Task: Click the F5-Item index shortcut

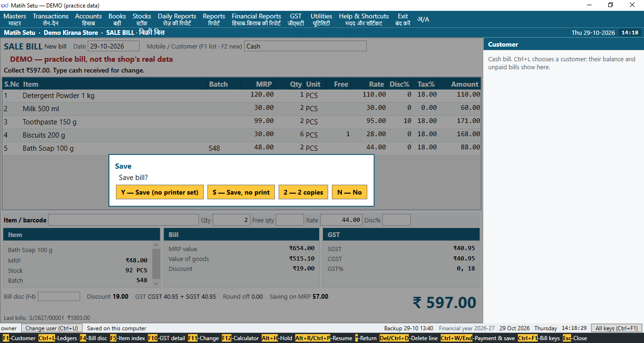Action: point(128,338)
